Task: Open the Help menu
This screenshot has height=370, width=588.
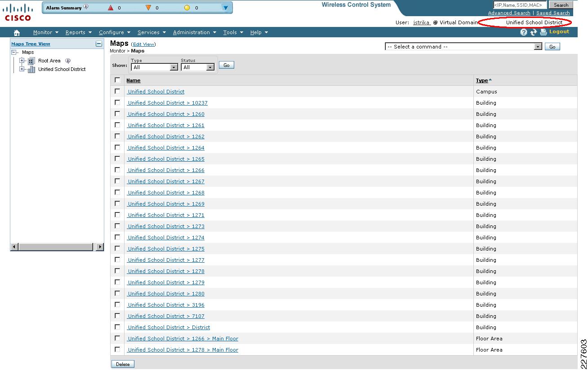Action: tap(259, 32)
